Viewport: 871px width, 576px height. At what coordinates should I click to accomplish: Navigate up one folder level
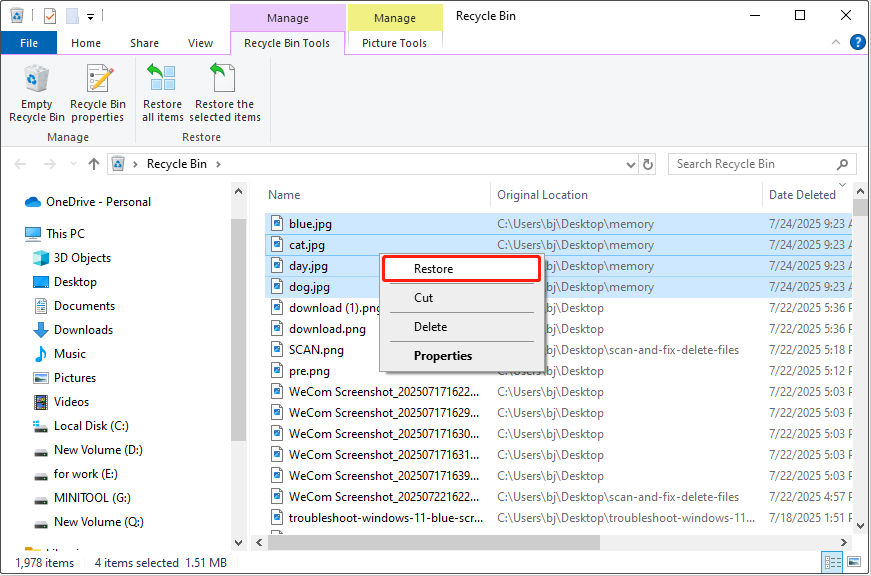(93, 163)
